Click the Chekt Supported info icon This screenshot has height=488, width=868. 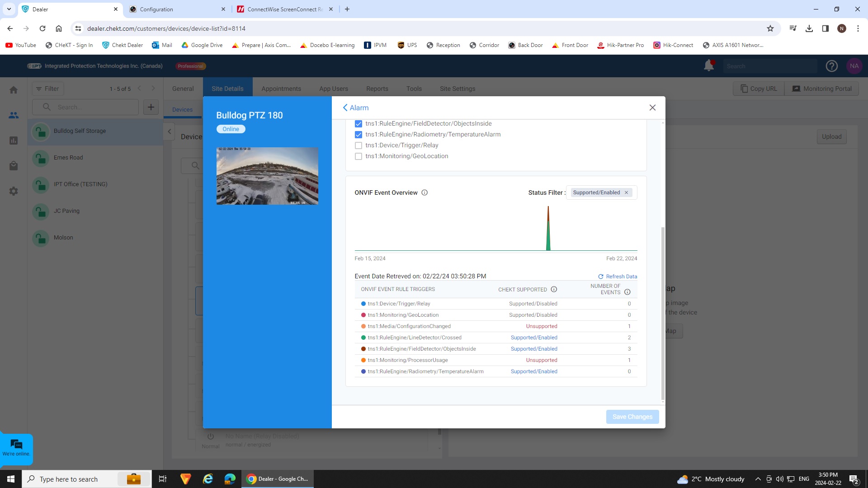tap(554, 289)
